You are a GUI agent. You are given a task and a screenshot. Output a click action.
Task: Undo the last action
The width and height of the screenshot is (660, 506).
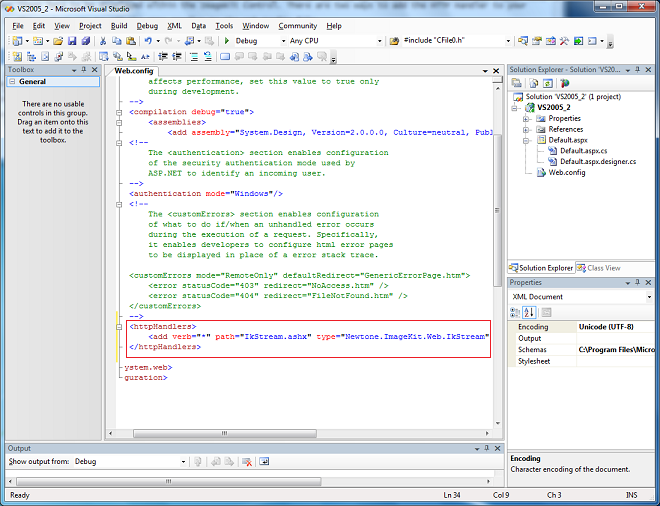pyautogui.click(x=148, y=41)
